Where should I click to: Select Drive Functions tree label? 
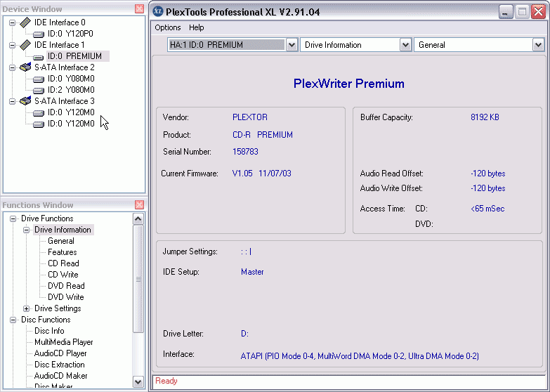47,218
